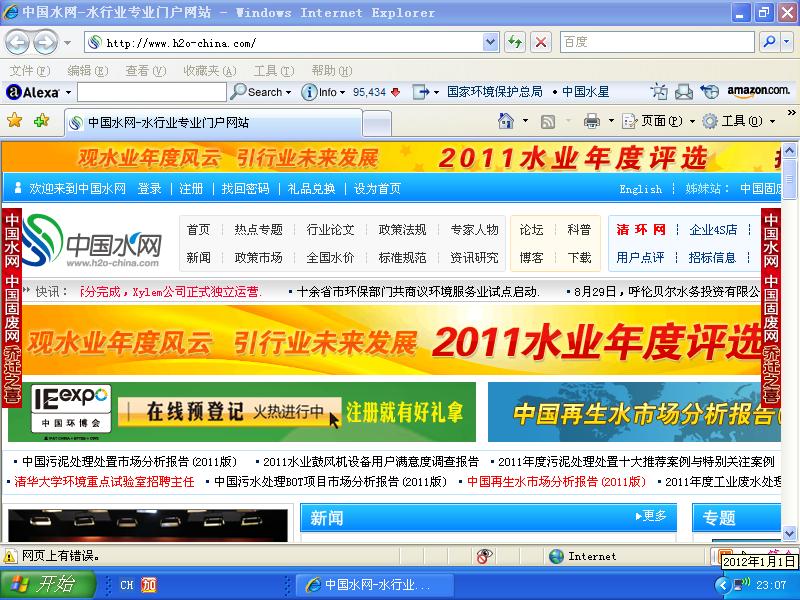This screenshot has height=600, width=800.
Task: Open the Home button dropdown arrow
Action: point(525,121)
